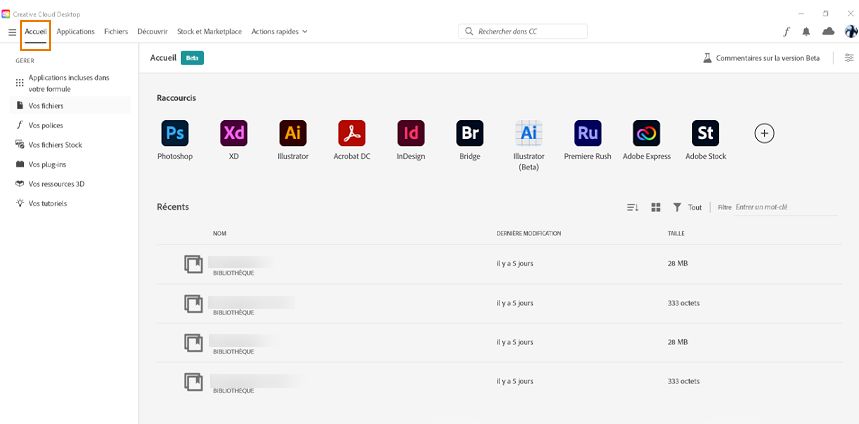Viewport: 859px width, 424px height.
Task: Sort by the NOM column header
Action: pyautogui.click(x=220, y=233)
